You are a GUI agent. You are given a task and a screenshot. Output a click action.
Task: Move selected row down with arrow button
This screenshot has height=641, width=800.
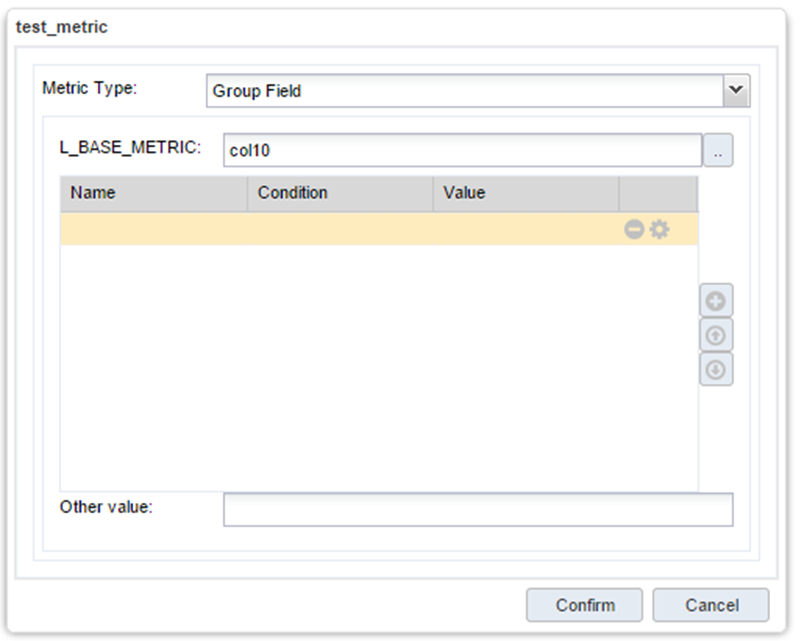point(716,369)
